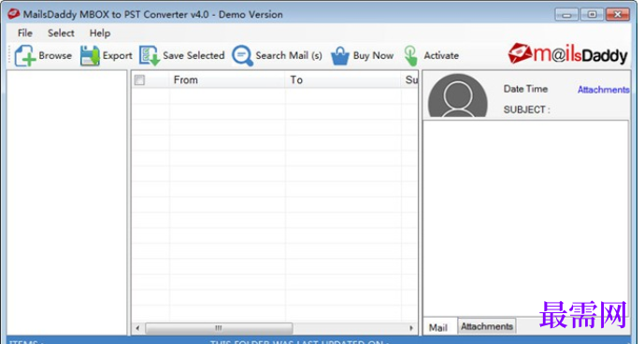Close the MailsDaddy window
Screen dimensions: 644x344
click(x=617, y=15)
